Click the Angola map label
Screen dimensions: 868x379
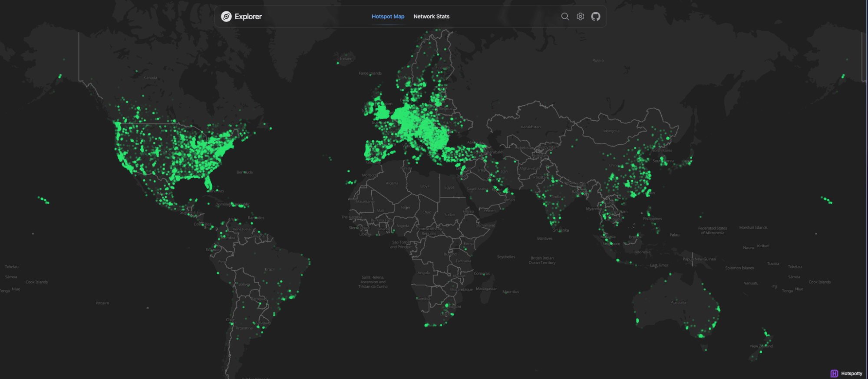tap(423, 273)
